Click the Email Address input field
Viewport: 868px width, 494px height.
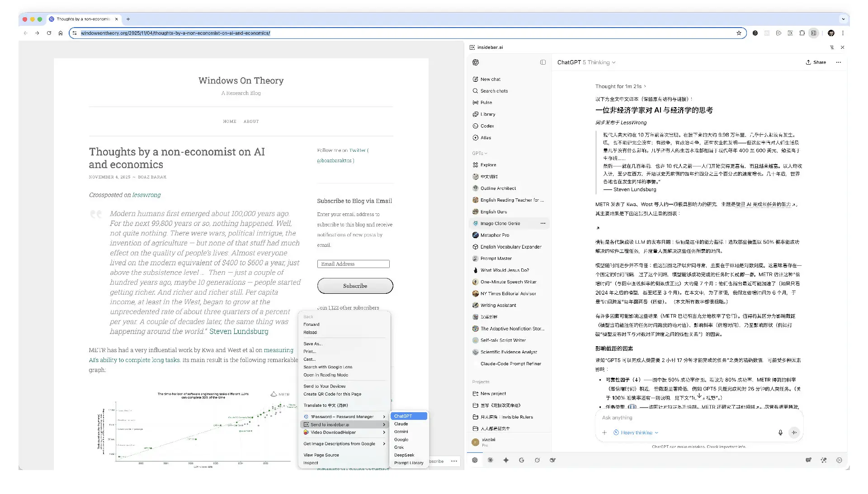353,264
